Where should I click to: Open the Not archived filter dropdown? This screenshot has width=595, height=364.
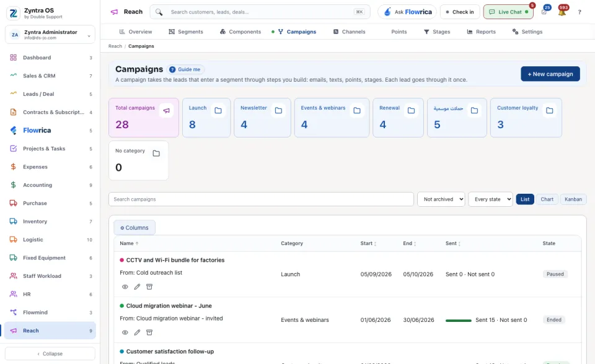(441, 199)
